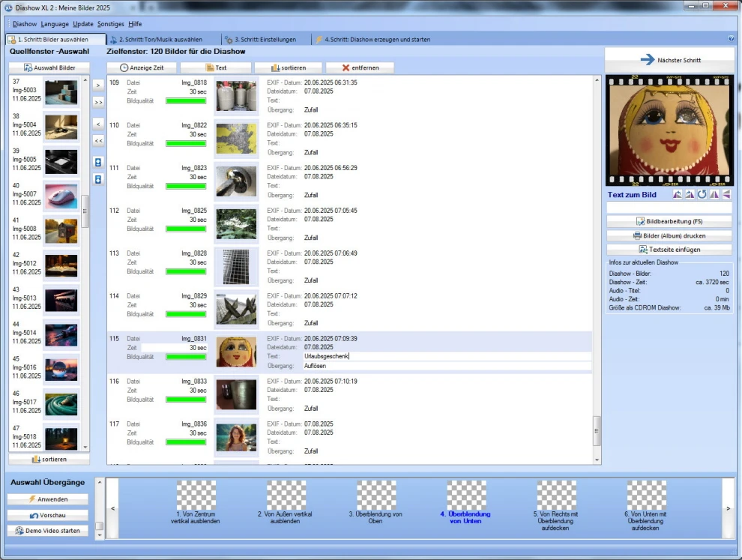742x560 pixels.
Task: Click the Text button above image list
Action: coord(216,67)
